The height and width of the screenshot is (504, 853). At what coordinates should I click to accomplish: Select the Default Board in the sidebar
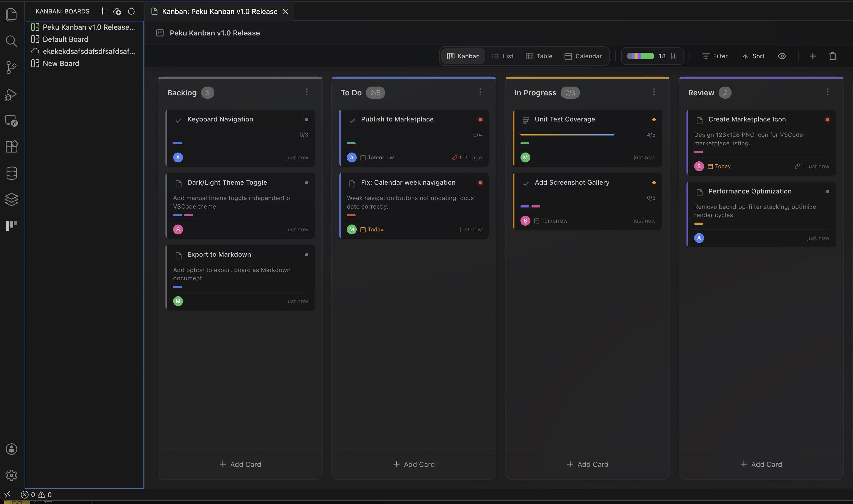(65, 39)
